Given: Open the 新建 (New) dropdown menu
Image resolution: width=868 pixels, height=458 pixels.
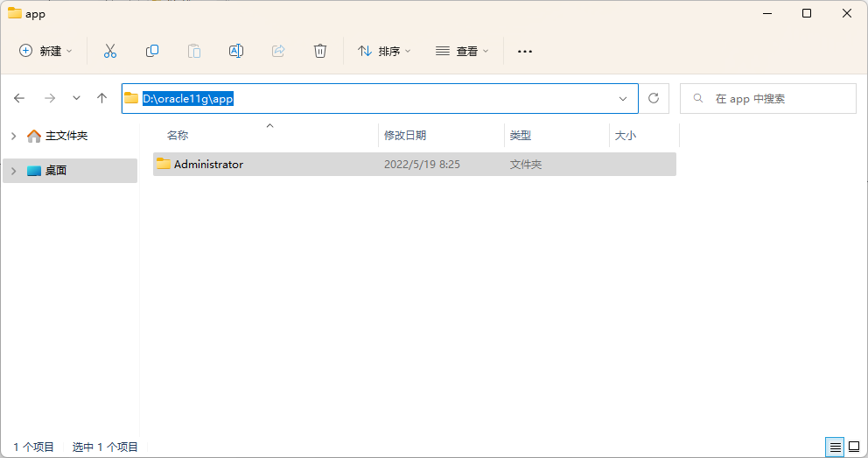Looking at the screenshot, I should point(46,51).
